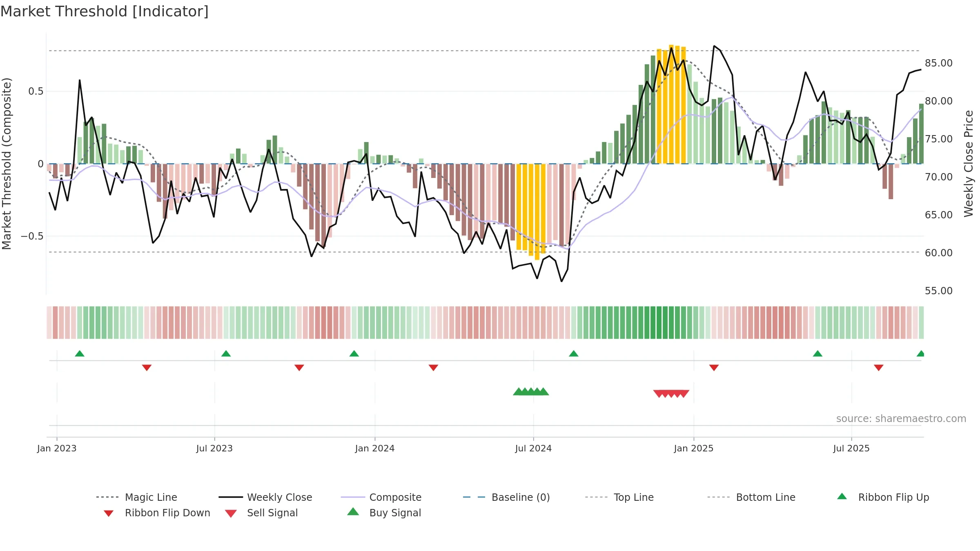The image size is (980, 551).
Task: Click the Jan 2023 x-axis label
Action: [x=57, y=448]
